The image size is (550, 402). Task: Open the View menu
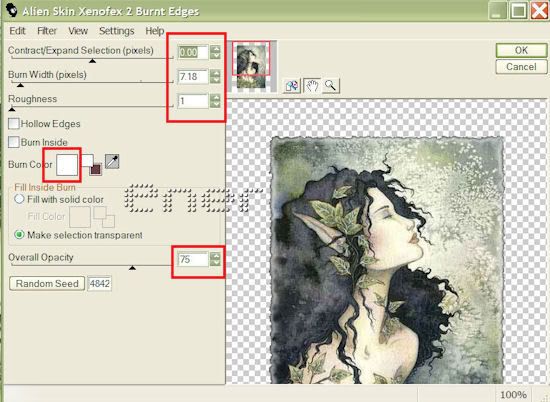[x=78, y=31]
